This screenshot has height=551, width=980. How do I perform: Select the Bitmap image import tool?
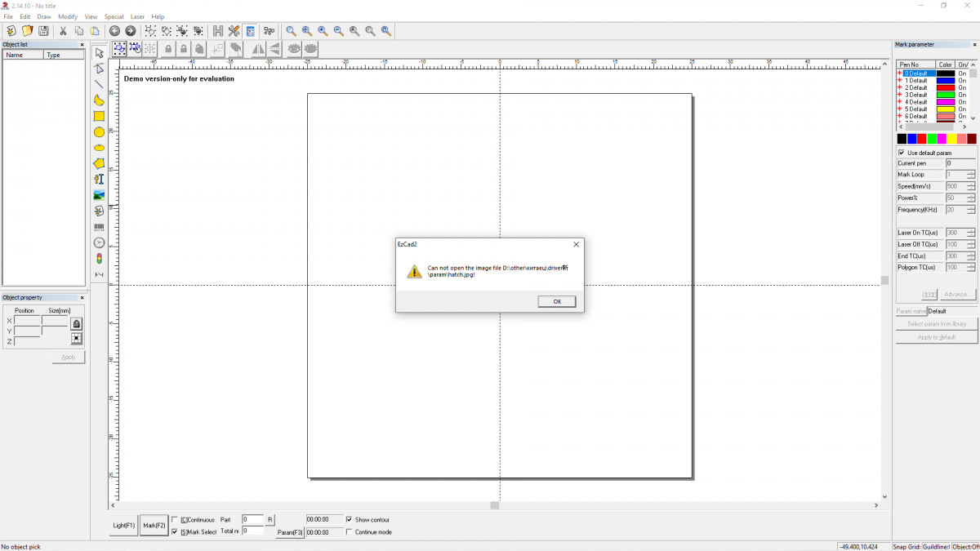point(99,195)
